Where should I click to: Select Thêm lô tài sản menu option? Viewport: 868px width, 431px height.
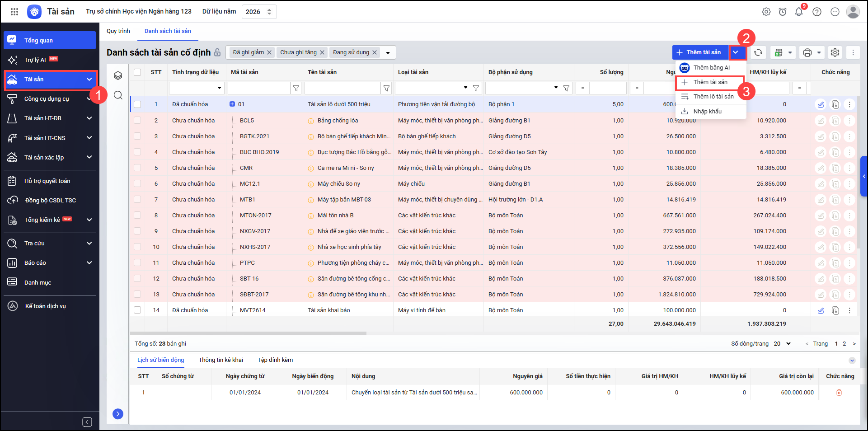click(713, 97)
